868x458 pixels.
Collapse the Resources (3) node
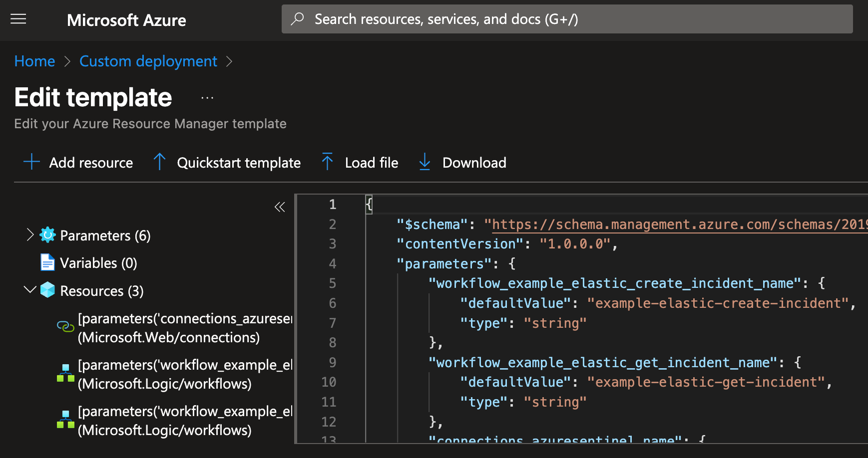(30, 289)
